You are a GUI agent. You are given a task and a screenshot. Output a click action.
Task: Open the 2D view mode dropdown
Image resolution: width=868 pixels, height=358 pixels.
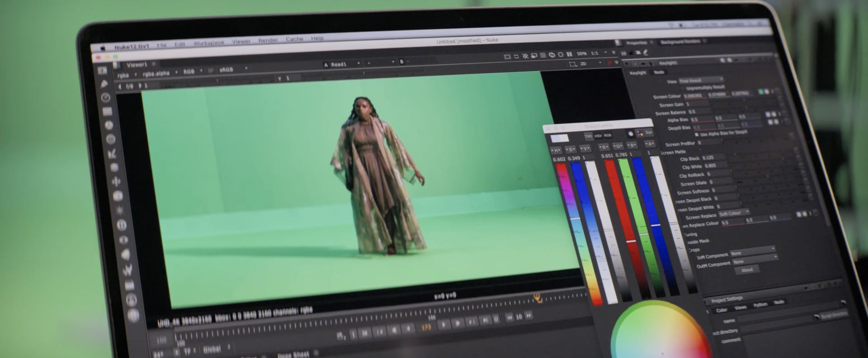pos(590,64)
